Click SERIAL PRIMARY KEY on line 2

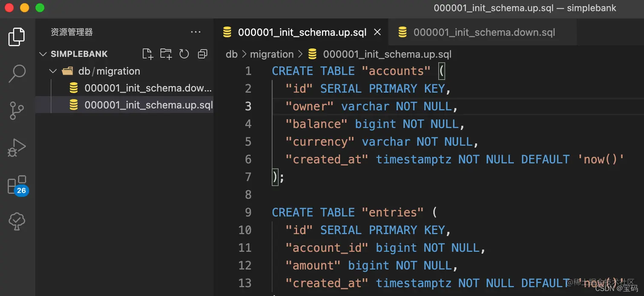(382, 89)
